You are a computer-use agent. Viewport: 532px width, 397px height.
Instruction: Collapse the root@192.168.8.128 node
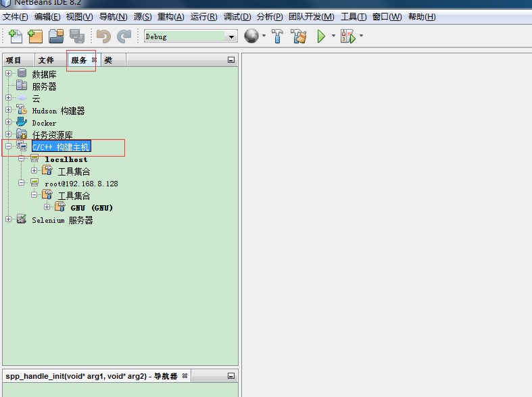[22, 182]
